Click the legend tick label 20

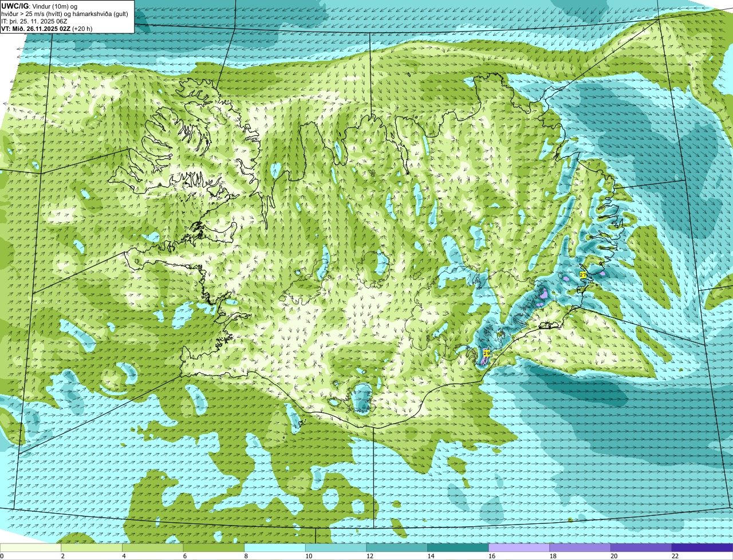click(x=614, y=556)
